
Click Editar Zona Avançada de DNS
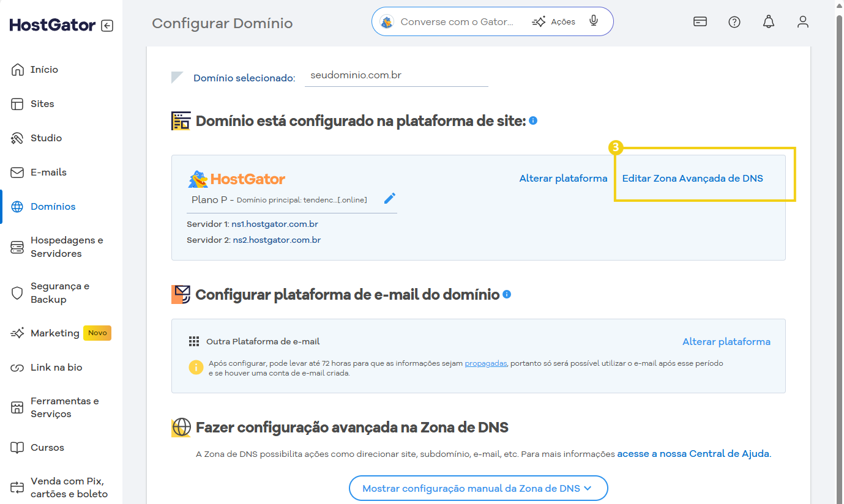click(693, 179)
